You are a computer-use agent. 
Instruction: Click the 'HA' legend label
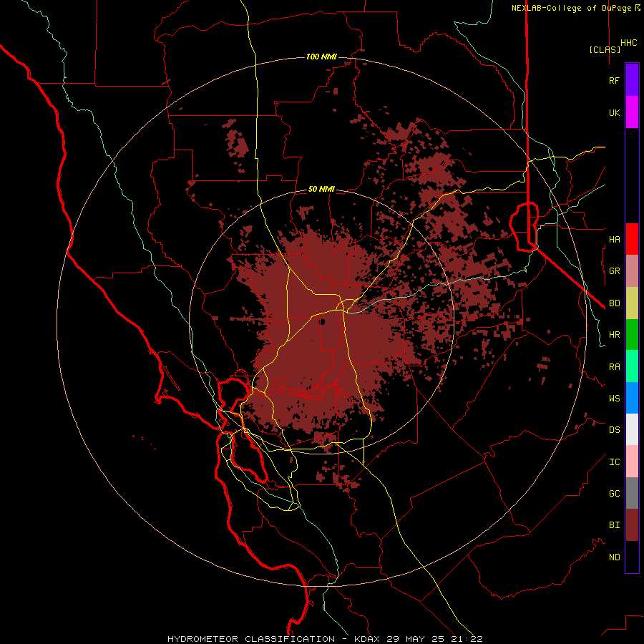pyautogui.click(x=614, y=240)
